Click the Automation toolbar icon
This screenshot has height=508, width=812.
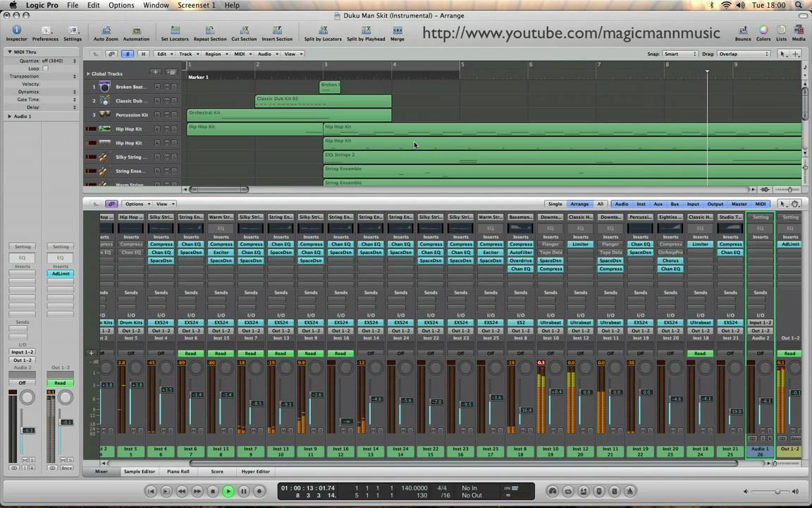[x=136, y=30]
